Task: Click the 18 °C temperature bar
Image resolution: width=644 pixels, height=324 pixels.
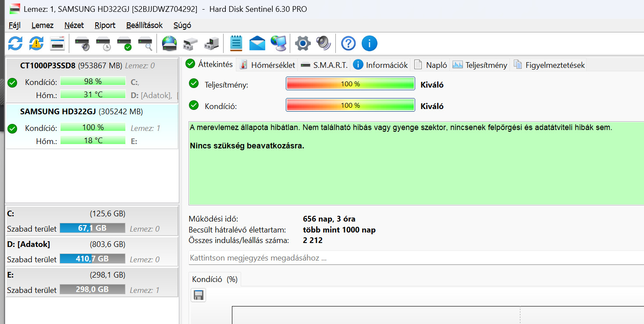Action: pos(93,141)
